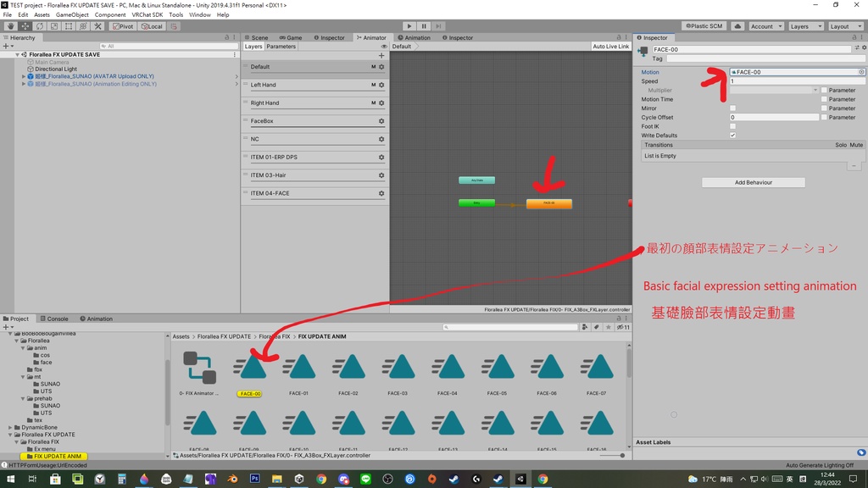Click the Entry state node

point(476,203)
